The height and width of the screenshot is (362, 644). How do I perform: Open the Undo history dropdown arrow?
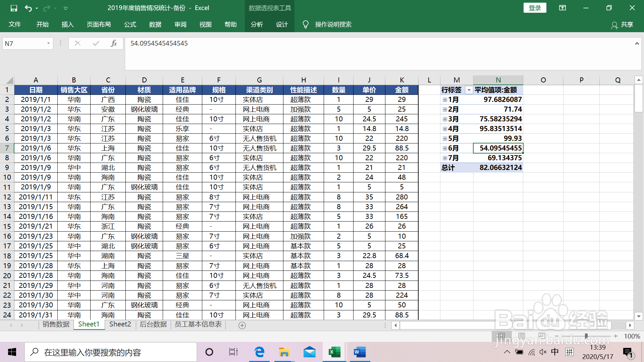coord(37,8)
